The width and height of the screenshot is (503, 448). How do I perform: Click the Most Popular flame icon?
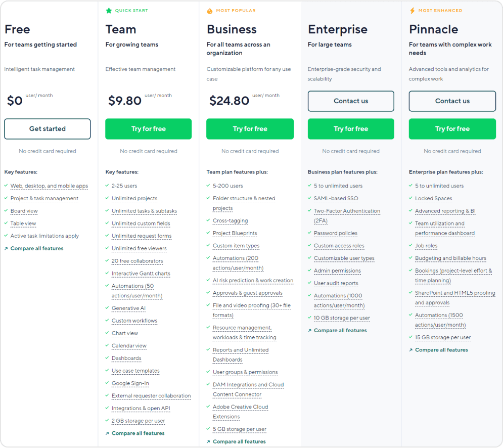210,11
